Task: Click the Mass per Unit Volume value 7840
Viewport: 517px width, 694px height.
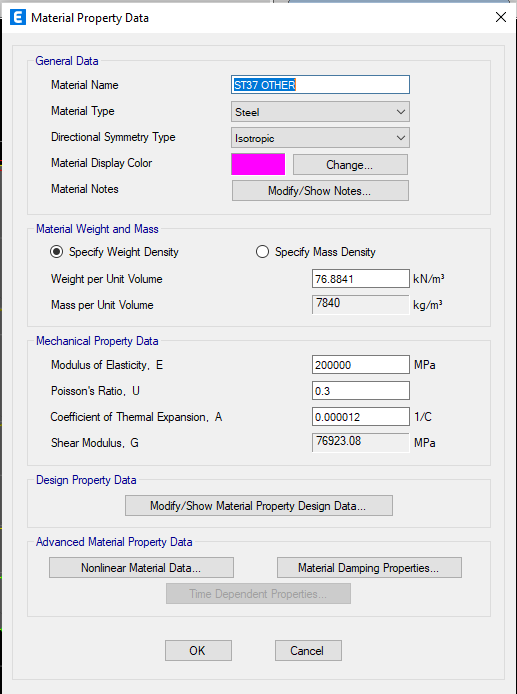Action: (x=360, y=304)
